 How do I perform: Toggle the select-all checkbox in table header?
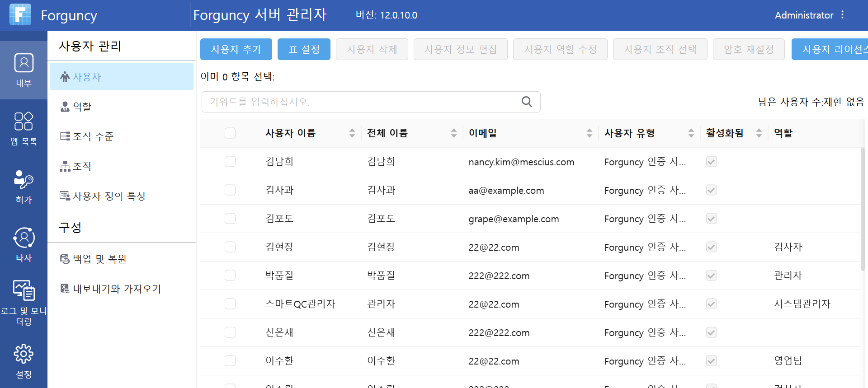230,133
